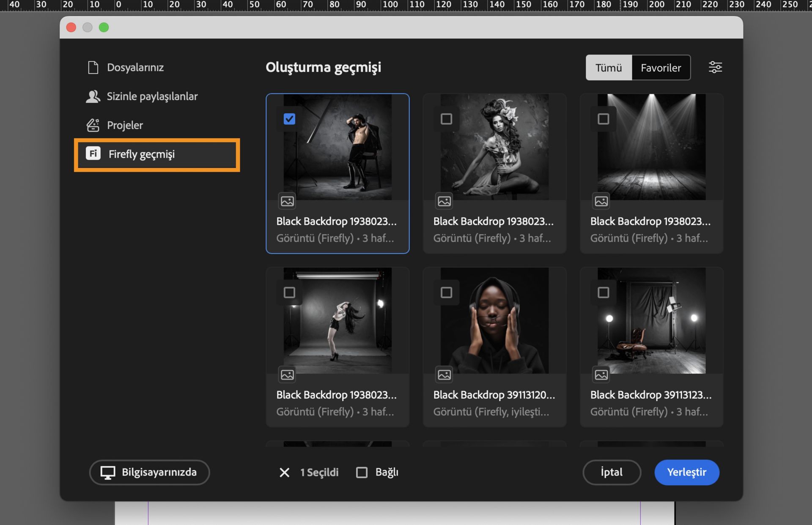Select the dancing woman studio thumbnail
This screenshot has height=525, width=812.
pyautogui.click(x=337, y=320)
